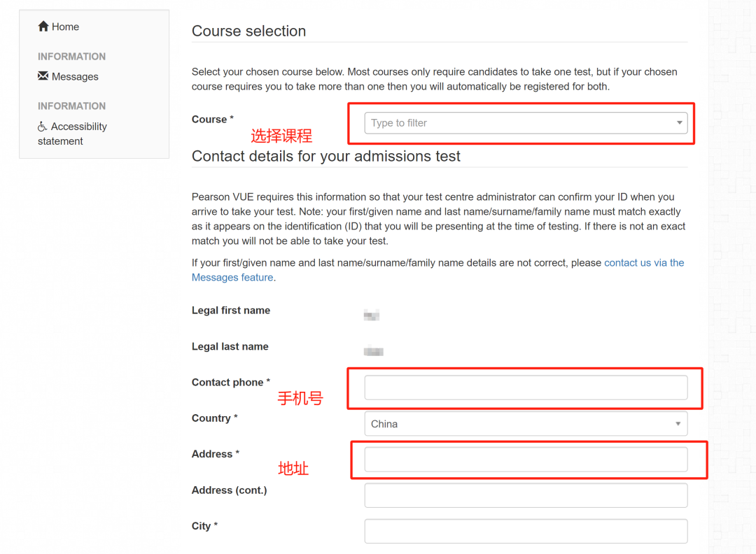Image resolution: width=756 pixels, height=554 pixels.
Task: Click the Country dropdown arrow
Action: 678,424
